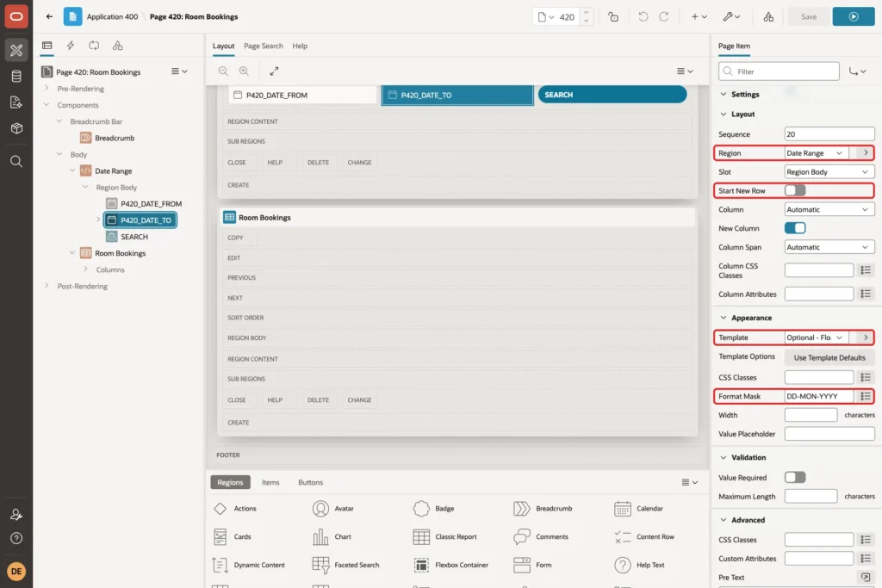Go to Template arrow button

(865, 337)
